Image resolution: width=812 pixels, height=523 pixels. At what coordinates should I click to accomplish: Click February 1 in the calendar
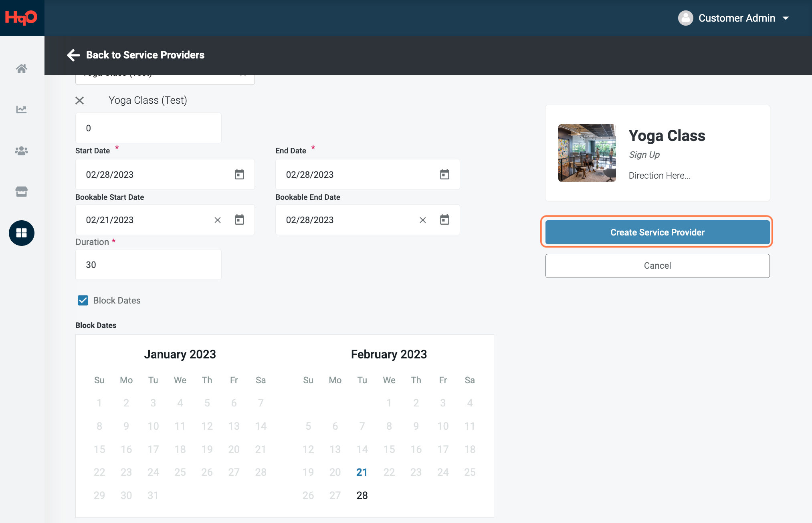click(x=389, y=403)
